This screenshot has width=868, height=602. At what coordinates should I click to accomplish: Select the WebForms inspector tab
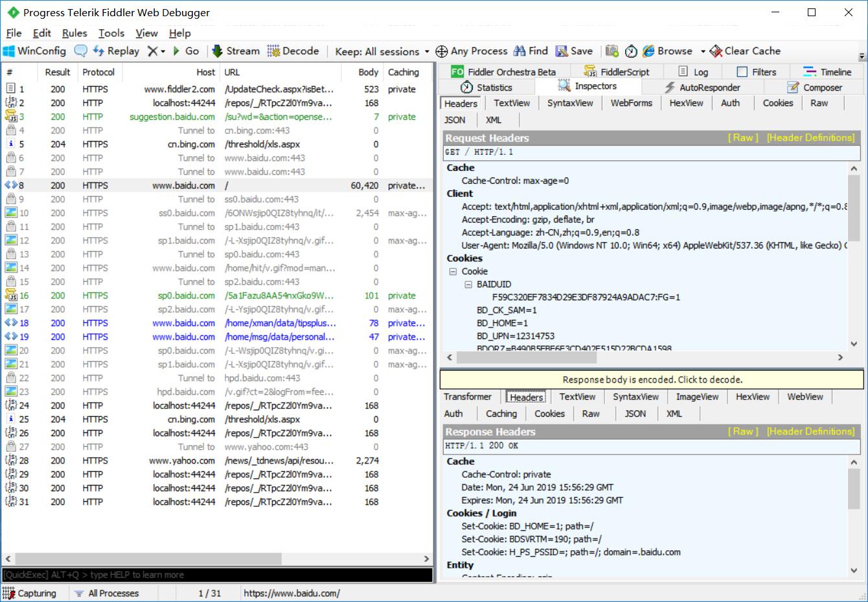[x=632, y=103]
